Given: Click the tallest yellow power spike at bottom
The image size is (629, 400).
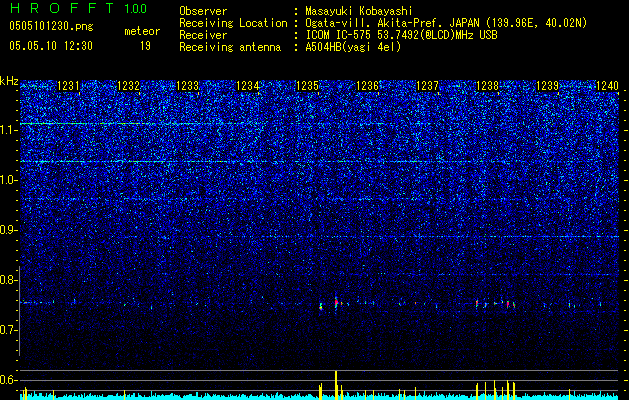Looking at the screenshot, I should (336, 385).
